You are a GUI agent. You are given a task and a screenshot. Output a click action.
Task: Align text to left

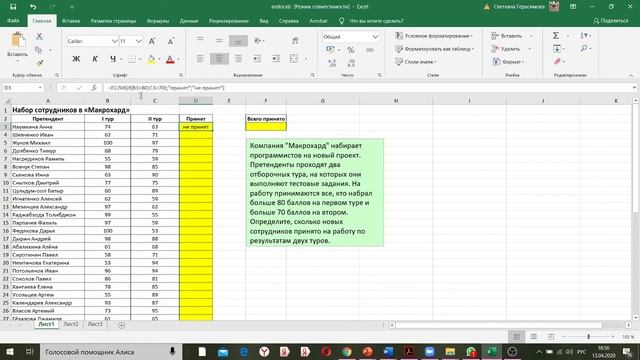pyautogui.click(x=200, y=59)
